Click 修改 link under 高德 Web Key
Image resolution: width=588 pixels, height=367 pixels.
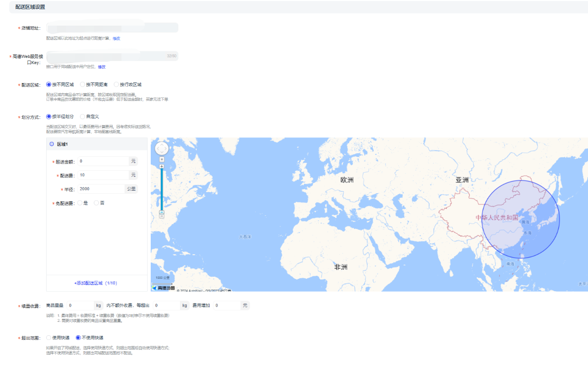tap(102, 67)
